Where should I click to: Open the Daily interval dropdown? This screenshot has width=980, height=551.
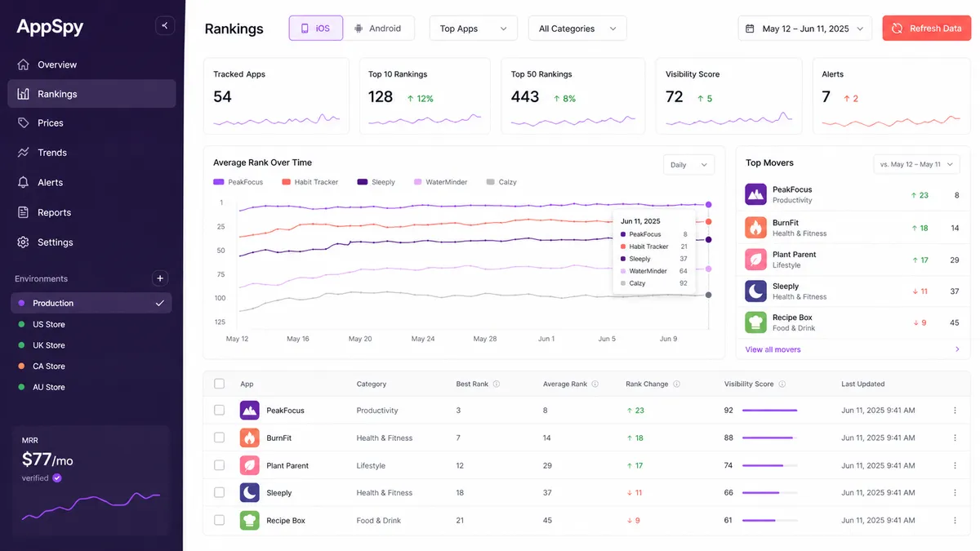pos(688,165)
